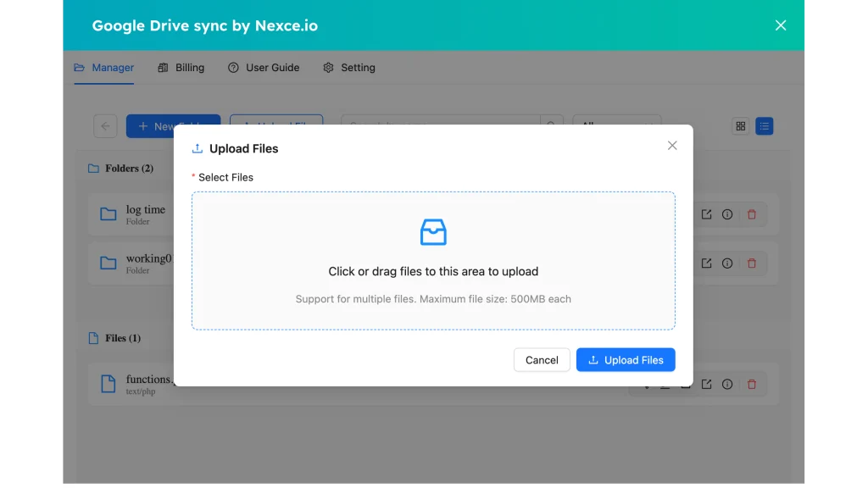Click the Upload Files submit button
Screen dimensions: 868x488
pyautogui.click(x=626, y=360)
